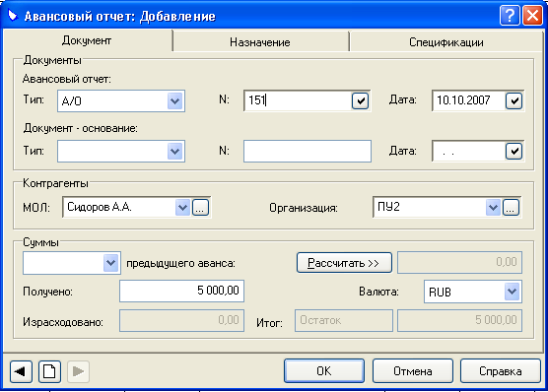Click the Авансовый отчет: label
548x392 pixels.
[67, 79]
